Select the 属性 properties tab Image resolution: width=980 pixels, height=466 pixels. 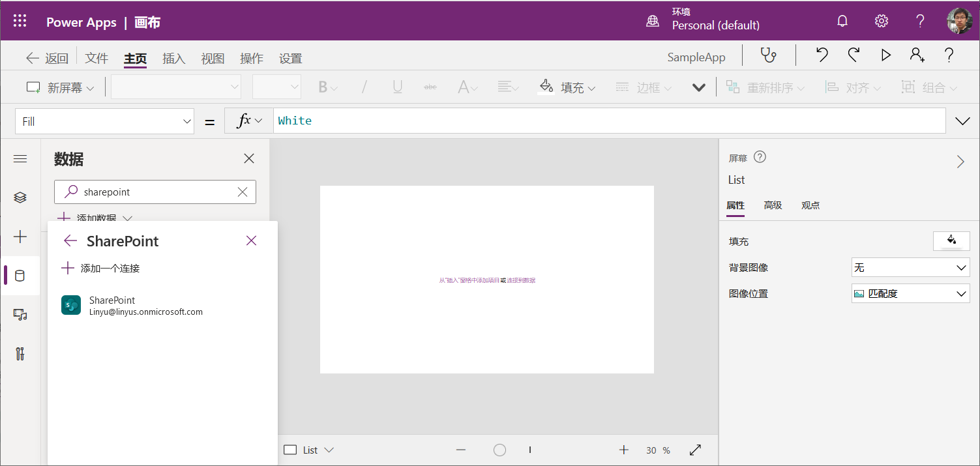pos(735,206)
